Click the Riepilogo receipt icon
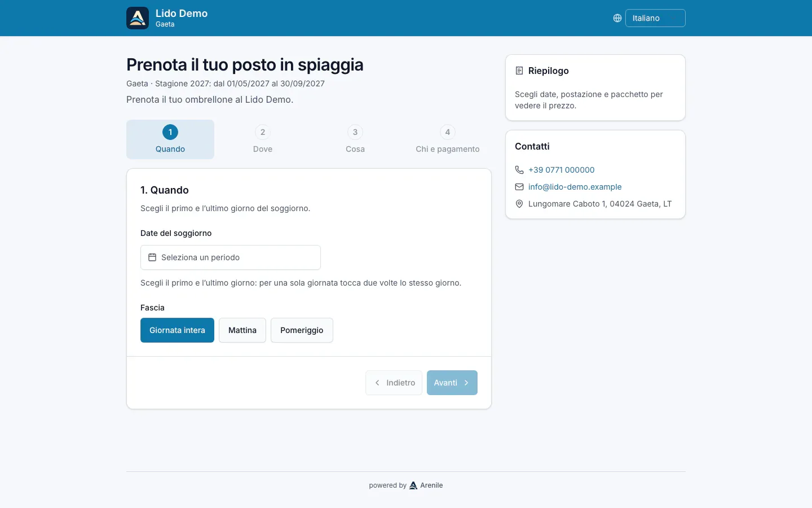The height and width of the screenshot is (508, 812). (519, 71)
